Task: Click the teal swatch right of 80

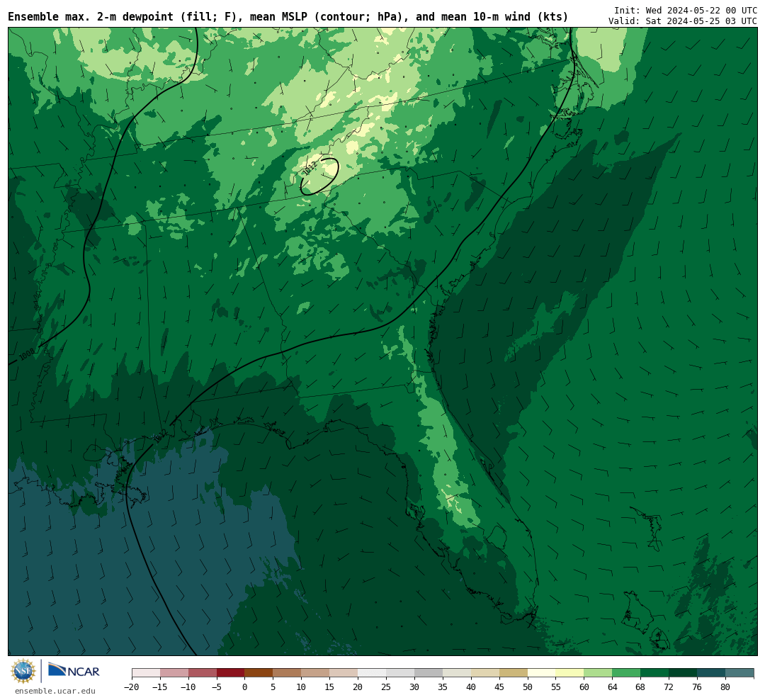Action: click(740, 673)
